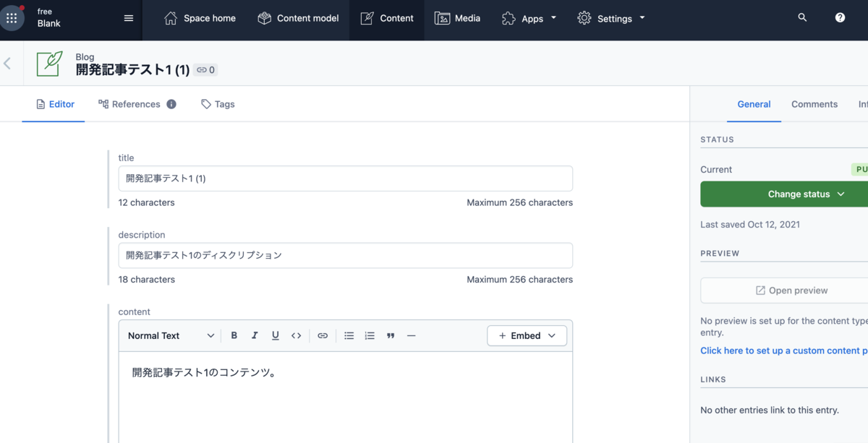
Task: Insert a numbered list
Action: [x=370, y=335]
